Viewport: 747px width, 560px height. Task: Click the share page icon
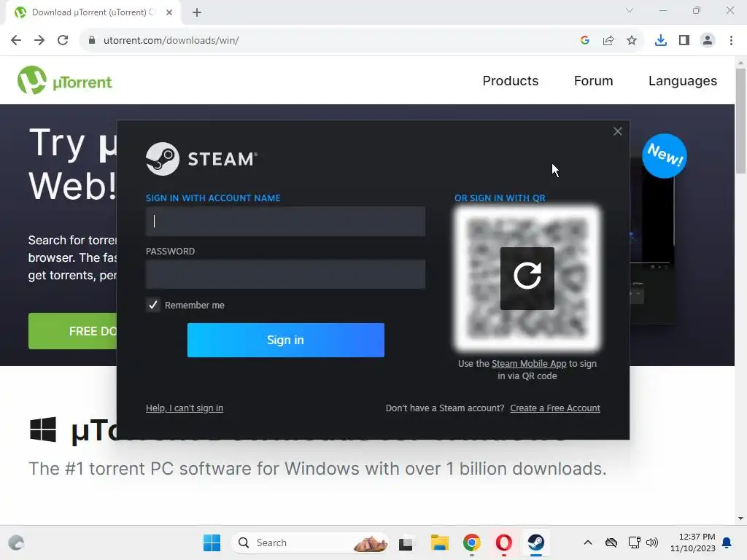tap(608, 41)
